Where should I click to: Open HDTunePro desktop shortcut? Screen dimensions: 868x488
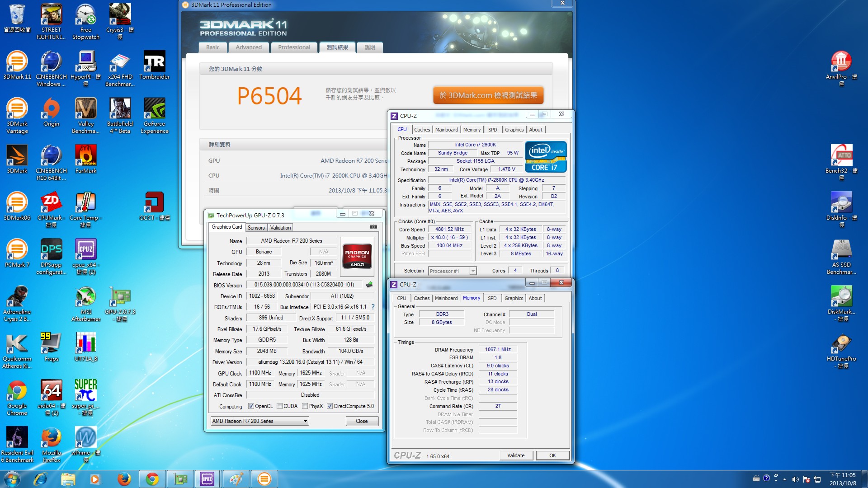tap(841, 351)
